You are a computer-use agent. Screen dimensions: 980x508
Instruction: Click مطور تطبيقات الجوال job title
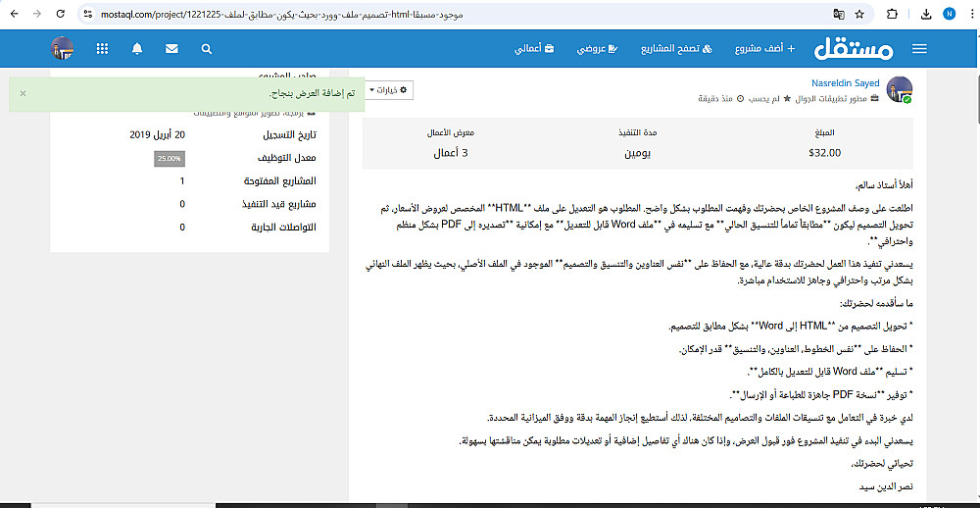click(832, 99)
